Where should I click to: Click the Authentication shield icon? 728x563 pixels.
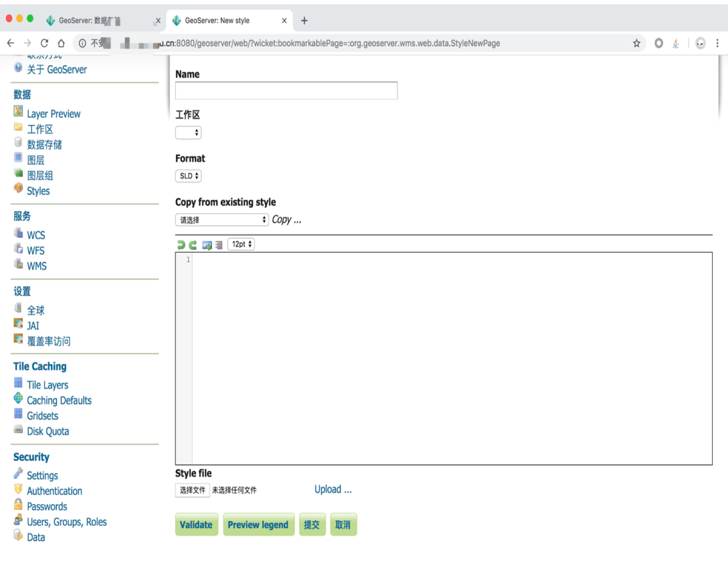point(18,488)
